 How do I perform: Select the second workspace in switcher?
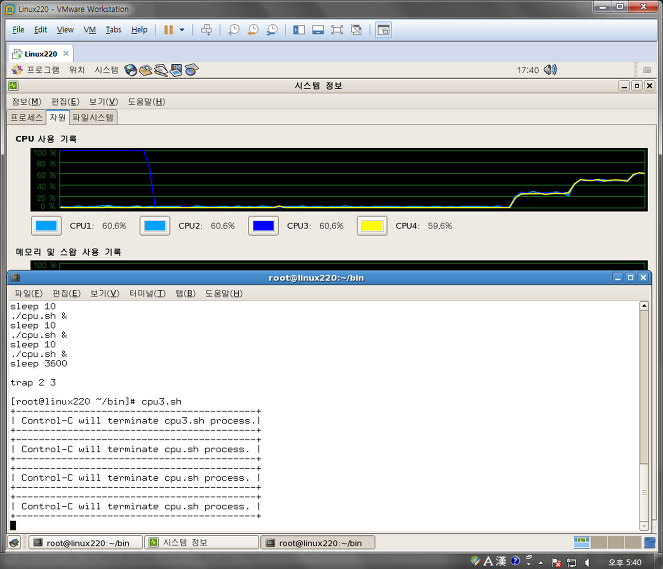(x=599, y=542)
